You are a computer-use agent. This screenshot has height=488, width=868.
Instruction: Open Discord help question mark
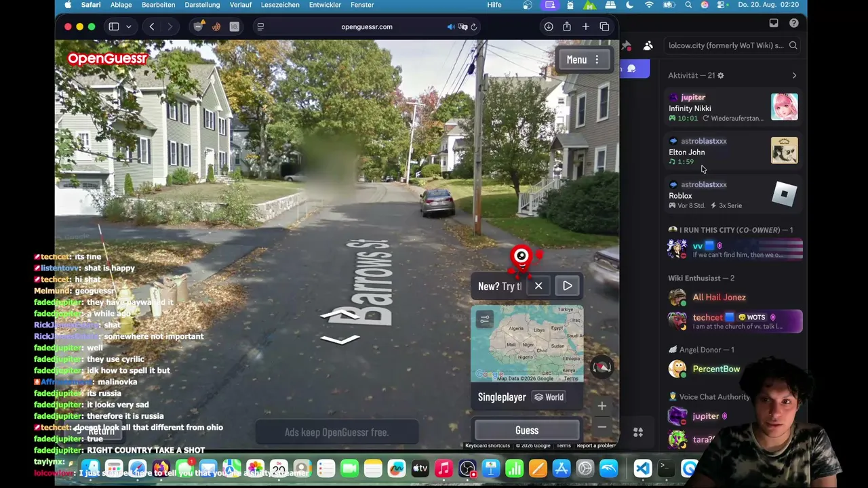[x=794, y=23]
